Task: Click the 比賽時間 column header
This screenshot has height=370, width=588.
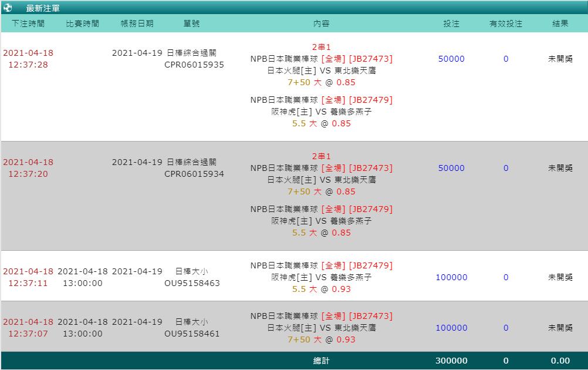Action: pyautogui.click(x=83, y=23)
